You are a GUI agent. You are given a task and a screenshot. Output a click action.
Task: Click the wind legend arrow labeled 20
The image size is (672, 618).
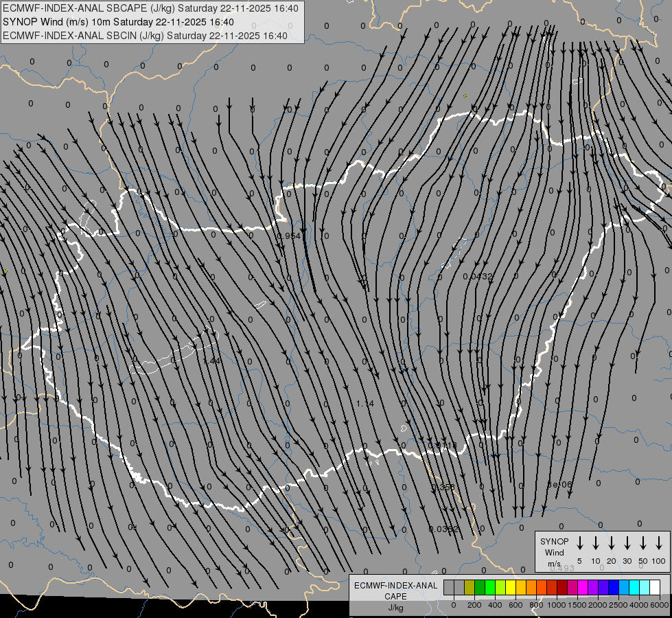point(612,542)
